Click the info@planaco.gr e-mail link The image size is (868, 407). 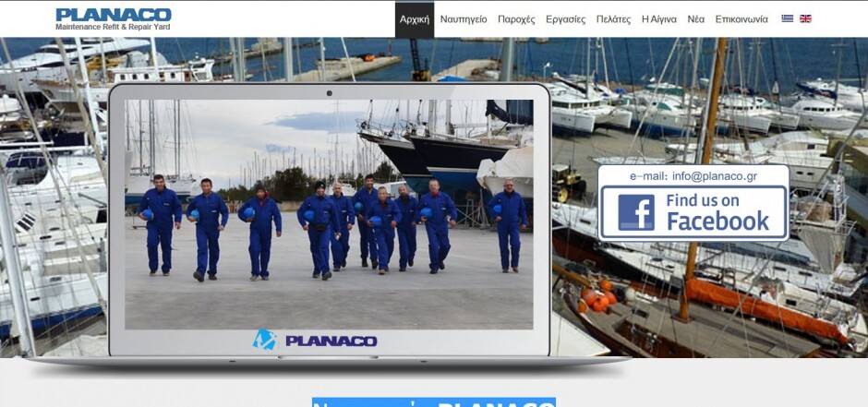[714, 176]
